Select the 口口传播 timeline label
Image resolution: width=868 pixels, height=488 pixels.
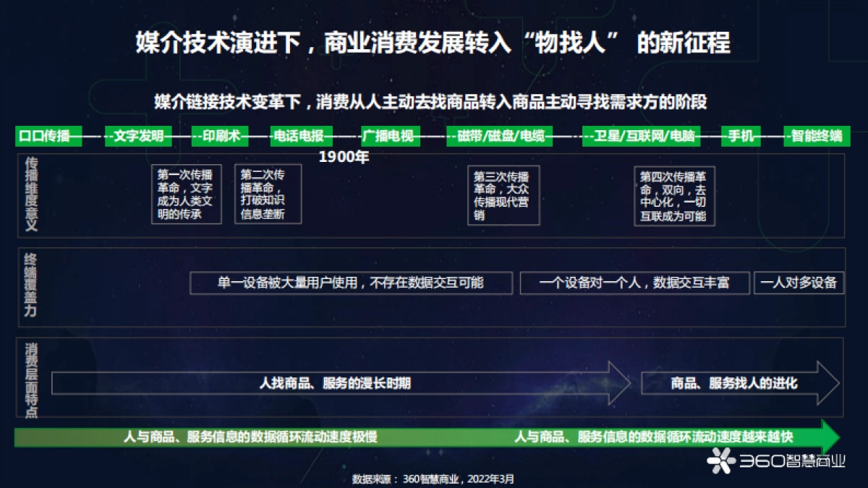(46, 136)
